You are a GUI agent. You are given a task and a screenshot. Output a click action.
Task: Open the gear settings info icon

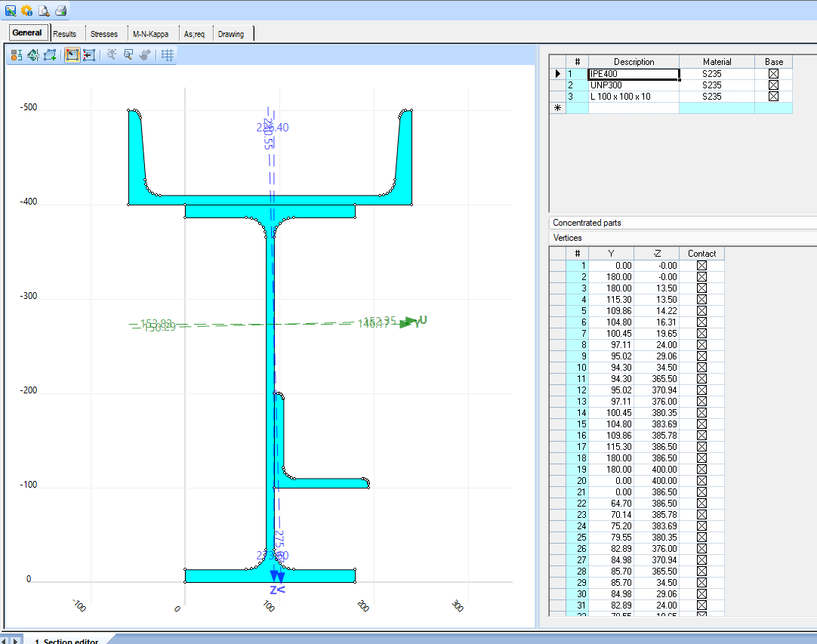27,11
